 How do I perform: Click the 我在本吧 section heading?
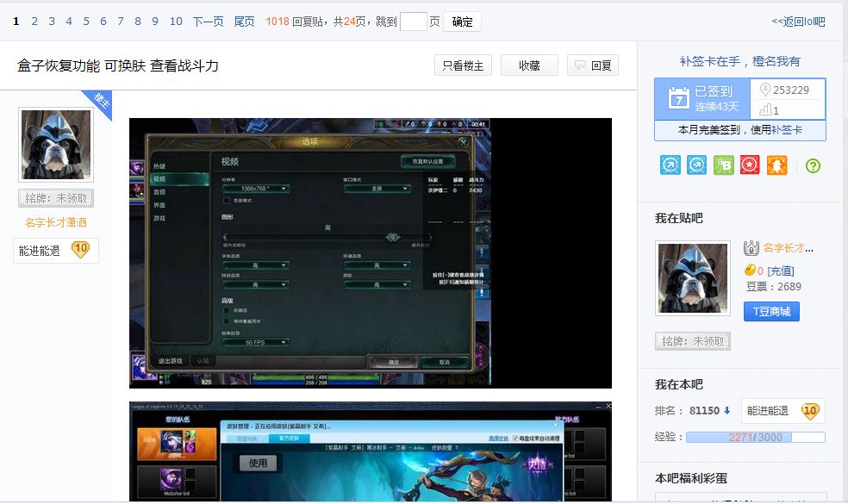679,384
